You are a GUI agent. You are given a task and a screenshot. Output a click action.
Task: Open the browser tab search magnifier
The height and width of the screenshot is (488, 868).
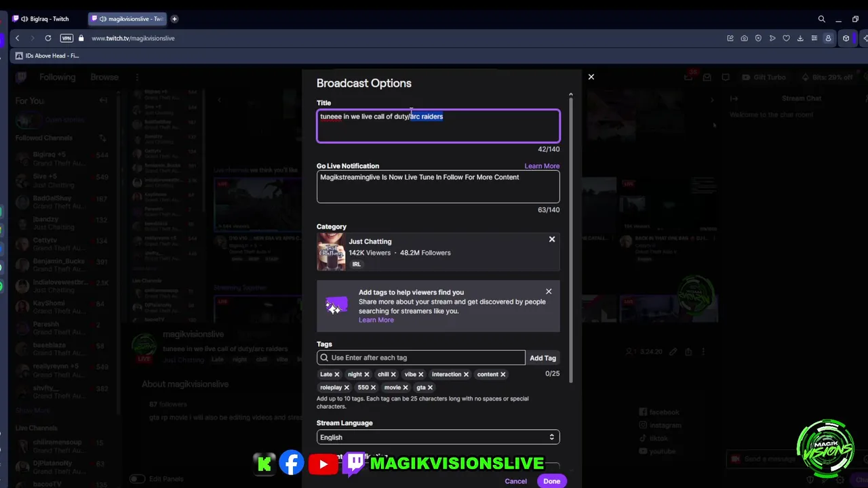822,19
